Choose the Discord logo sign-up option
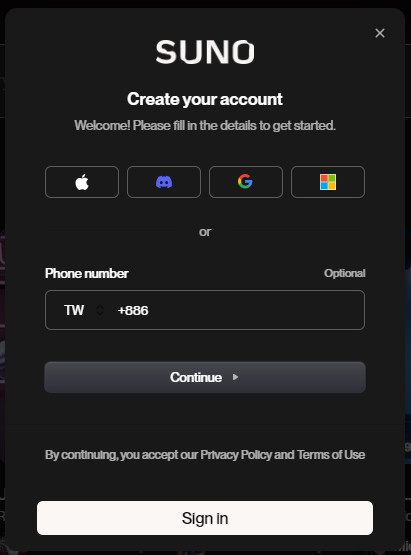This screenshot has height=555, width=411. pyautogui.click(x=164, y=182)
